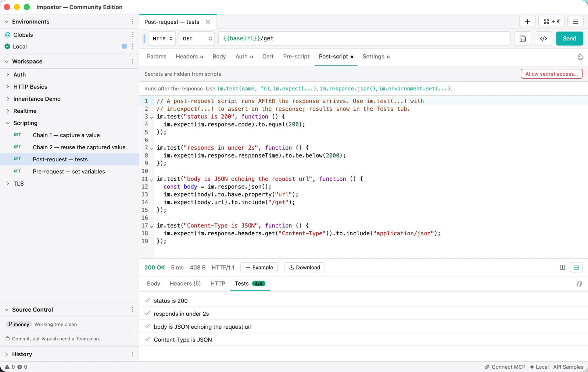Select the Local environment radio check
This screenshot has height=372, width=588.
tap(7, 46)
